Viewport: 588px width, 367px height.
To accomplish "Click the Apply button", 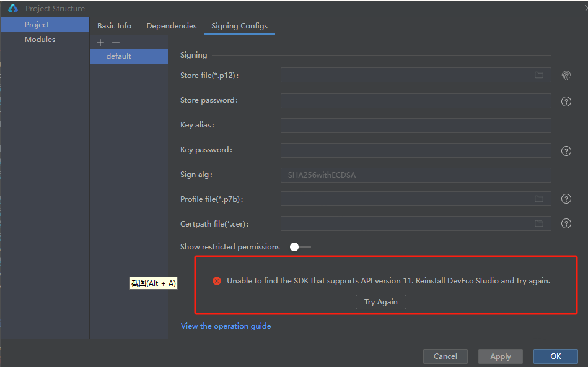I will point(500,356).
